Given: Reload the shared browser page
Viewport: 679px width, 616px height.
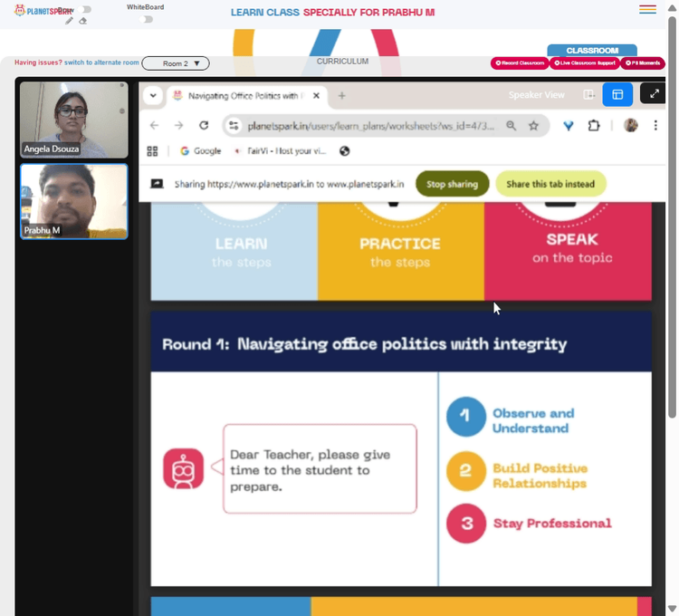Looking at the screenshot, I should 204,126.
